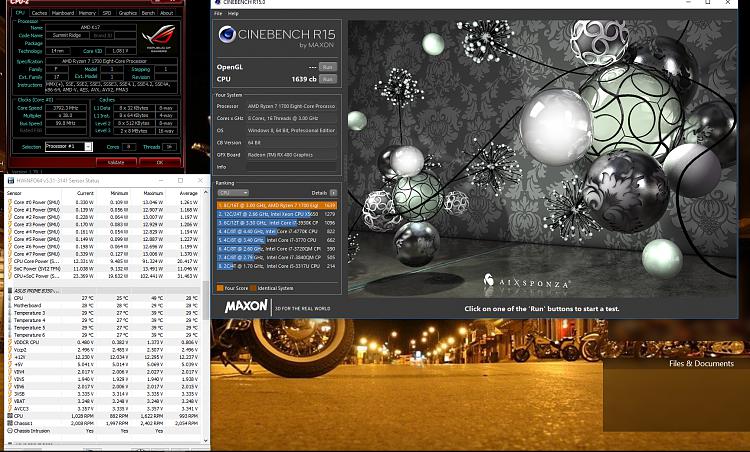
Task: Click the Chassis Intrusion status icon
Action: click(10, 430)
